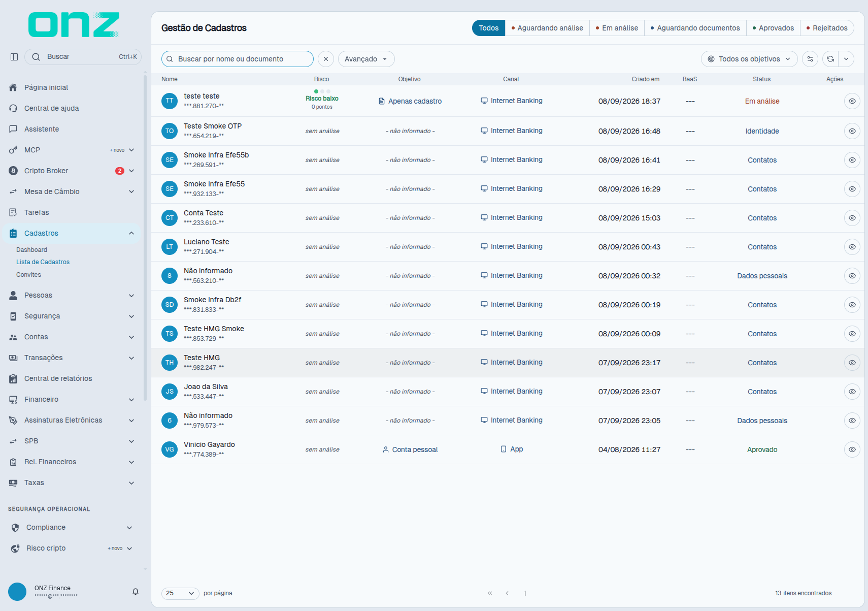Open the Página inicial home icon
This screenshot has height=611, width=868.
click(x=13, y=87)
